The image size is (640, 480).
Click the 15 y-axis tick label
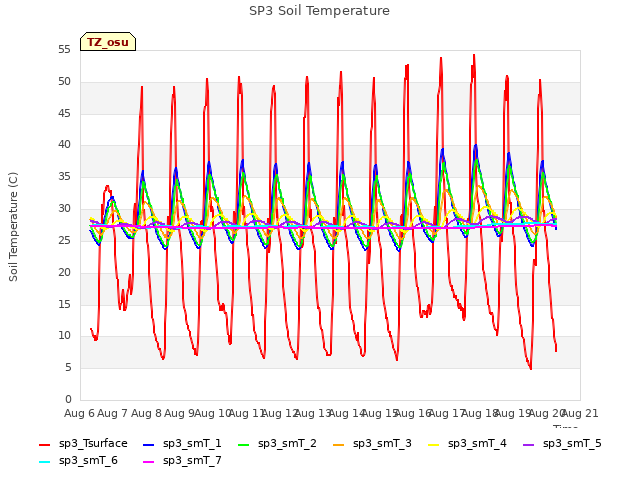click(64, 304)
